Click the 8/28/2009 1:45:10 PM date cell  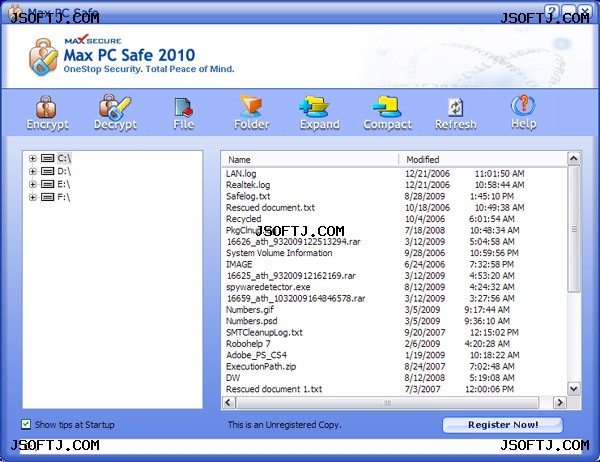(459, 196)
